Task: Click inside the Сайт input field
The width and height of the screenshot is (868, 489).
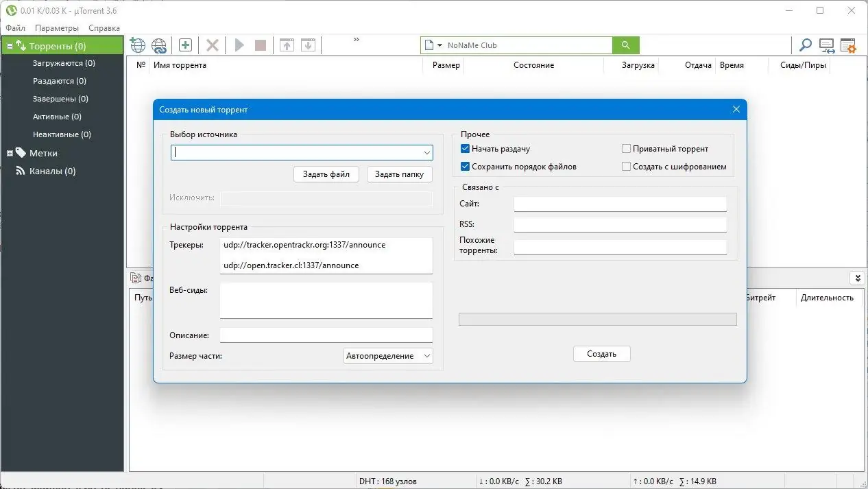Action: point(618,203)
